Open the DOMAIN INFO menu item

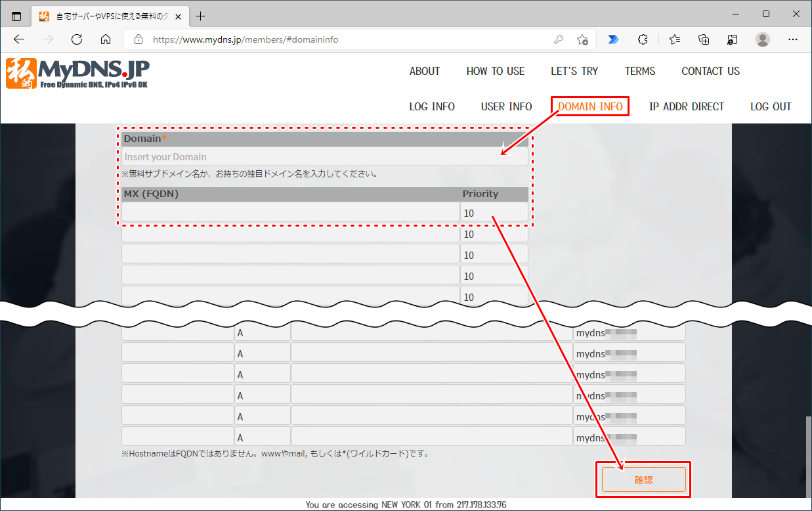coord(590,106)
